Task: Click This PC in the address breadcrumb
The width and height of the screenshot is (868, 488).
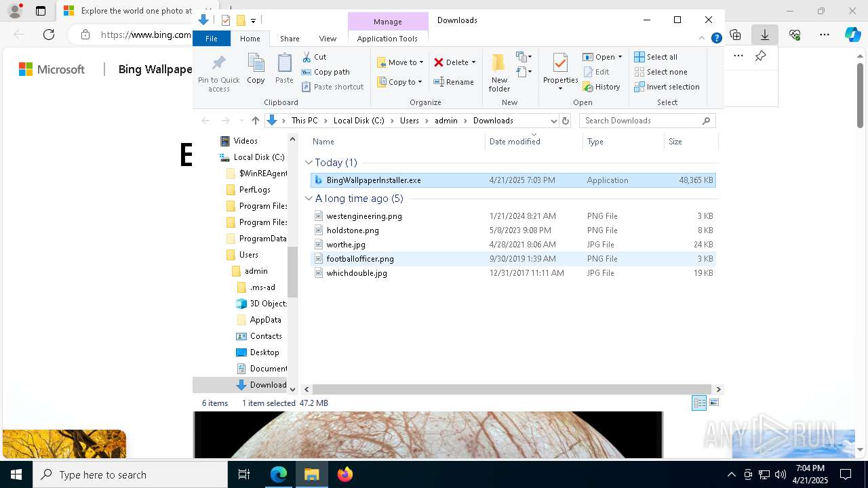Action: [x=304, y=121]
